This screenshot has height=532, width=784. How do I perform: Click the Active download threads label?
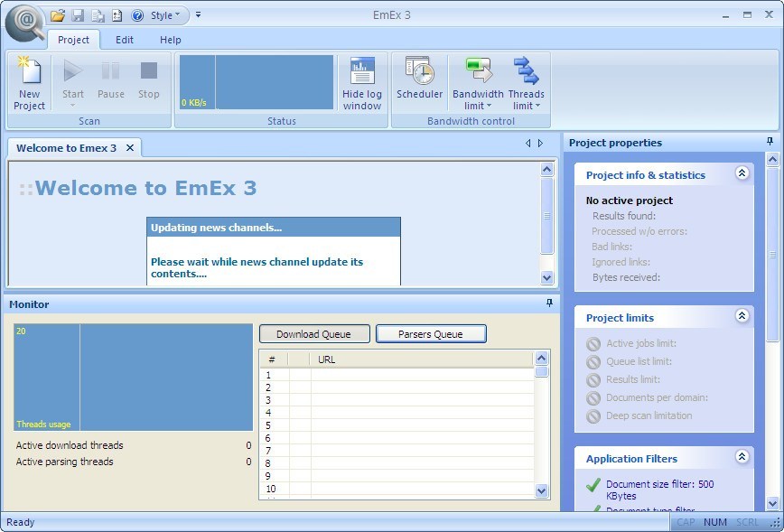pos(70,445)
